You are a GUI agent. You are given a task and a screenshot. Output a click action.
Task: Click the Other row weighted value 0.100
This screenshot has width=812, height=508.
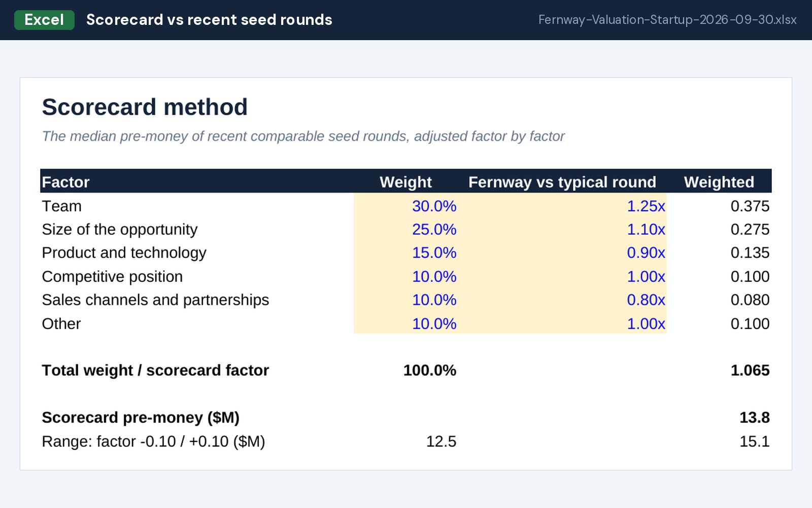click(x=750, y=324)
